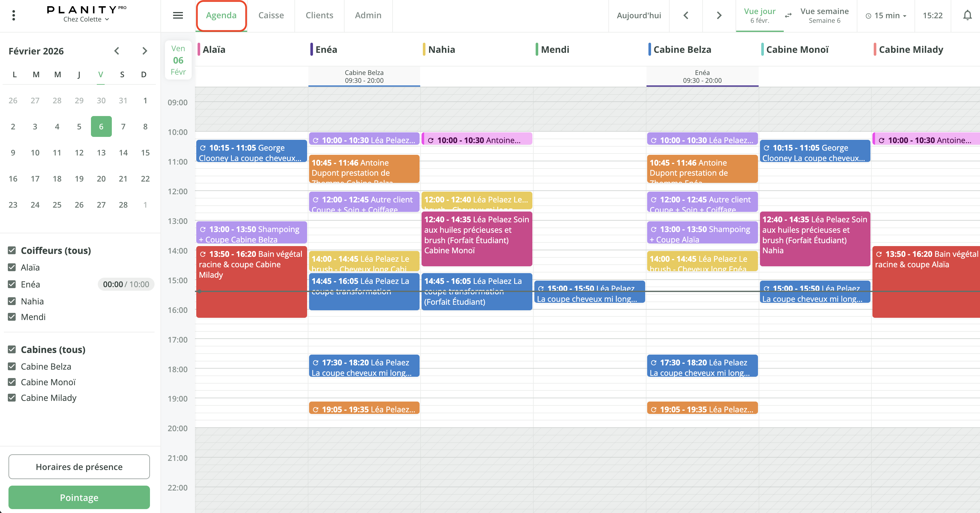Click Horaires de présence button
The width and height of the screenshot is (980, 513).
coord(79,467)
